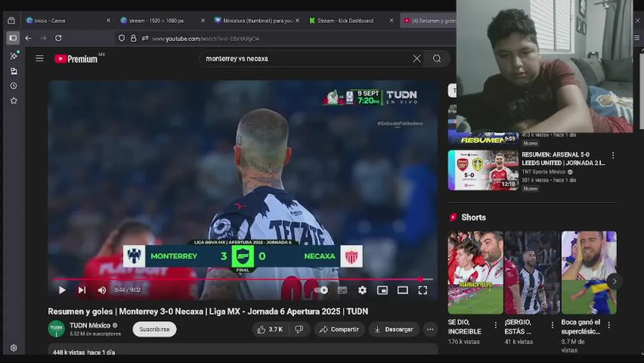644x363 pixels.
Task: Enter fullscreen mode
Action: click(423, 290)
